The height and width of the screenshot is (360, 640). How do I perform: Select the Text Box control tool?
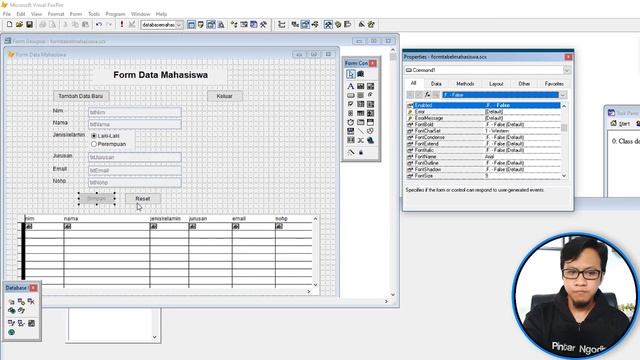click(x=360, y=86)
